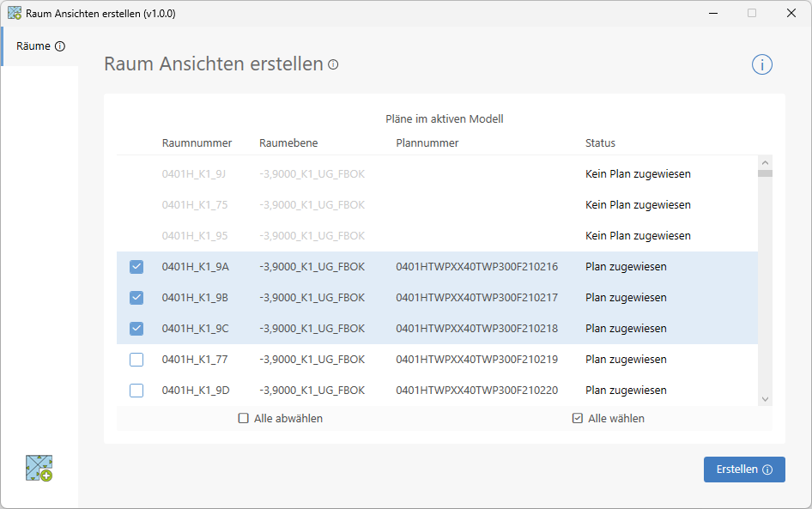Select plan number 0401HTWPXX40TWP300F210219 row
The width and height of the screenshot is (812, 509).
[x=476, y=360]
